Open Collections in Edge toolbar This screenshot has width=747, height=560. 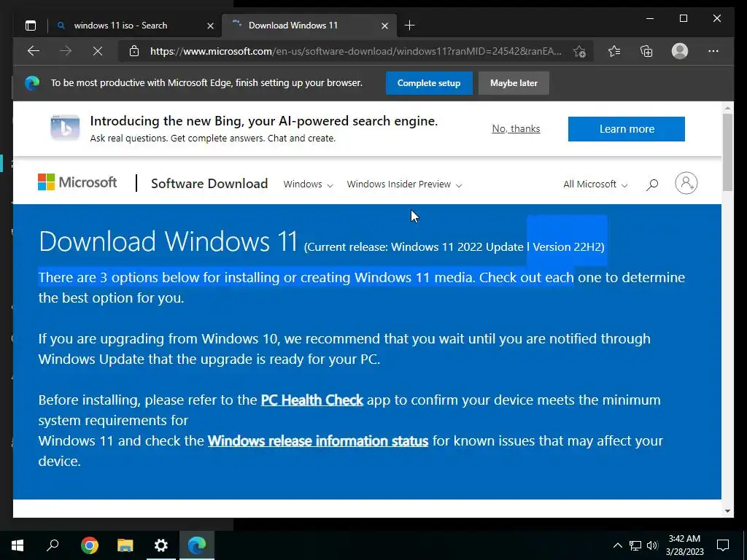(x=646, y=51)
